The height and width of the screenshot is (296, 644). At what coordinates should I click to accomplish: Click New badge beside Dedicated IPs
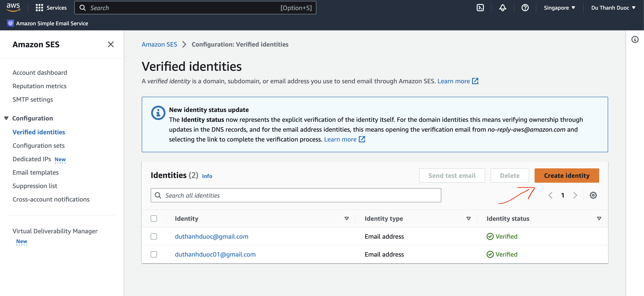[60, 159]
